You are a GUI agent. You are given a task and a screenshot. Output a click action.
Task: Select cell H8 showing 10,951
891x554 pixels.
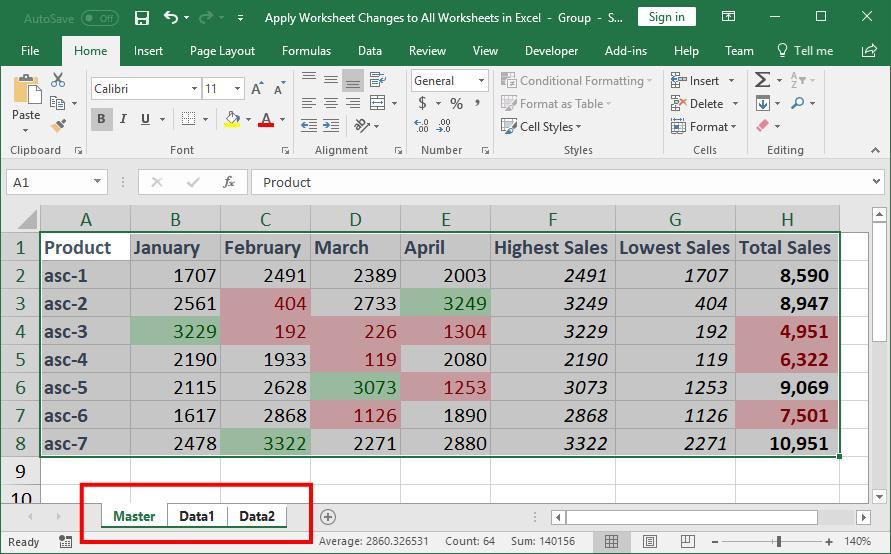click(x=787, y=443)
